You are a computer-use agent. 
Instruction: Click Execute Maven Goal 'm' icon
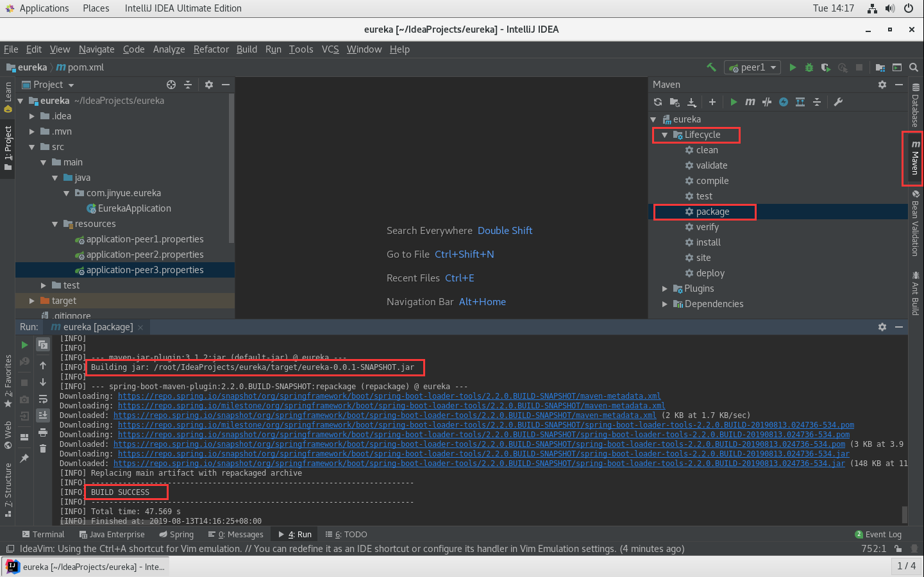click(x=750, y=102)
